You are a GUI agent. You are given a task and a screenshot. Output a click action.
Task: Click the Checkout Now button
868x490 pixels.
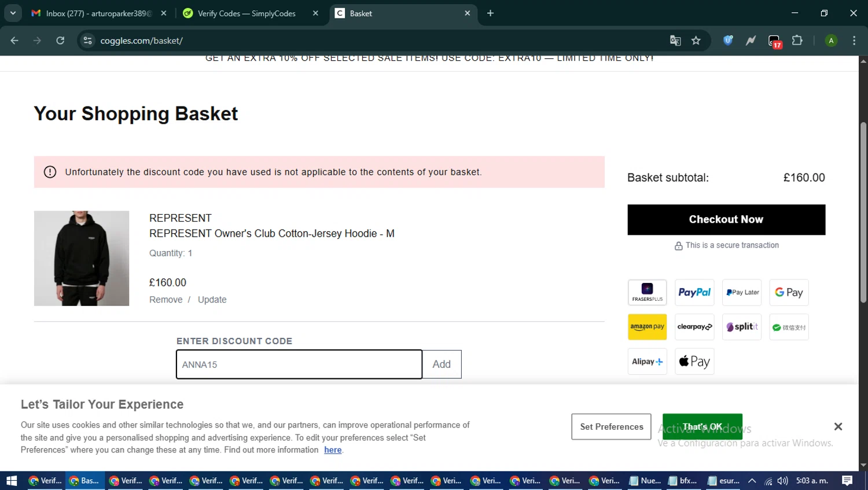coord(726,219)
